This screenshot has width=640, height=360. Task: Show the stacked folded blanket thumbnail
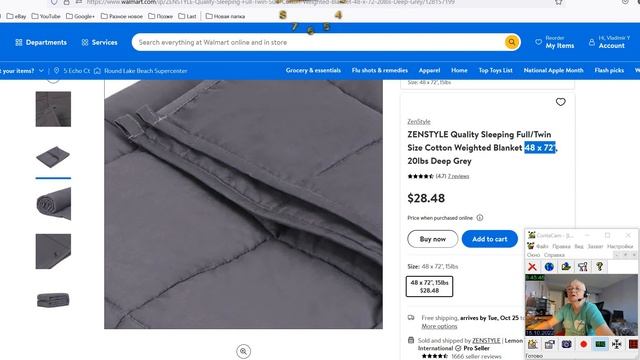point(53,299)
